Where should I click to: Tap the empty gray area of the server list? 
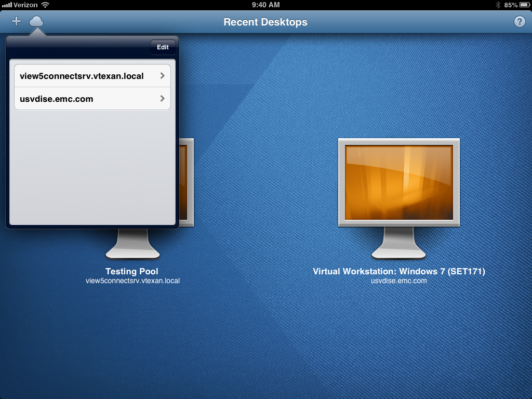pos(92,166)
